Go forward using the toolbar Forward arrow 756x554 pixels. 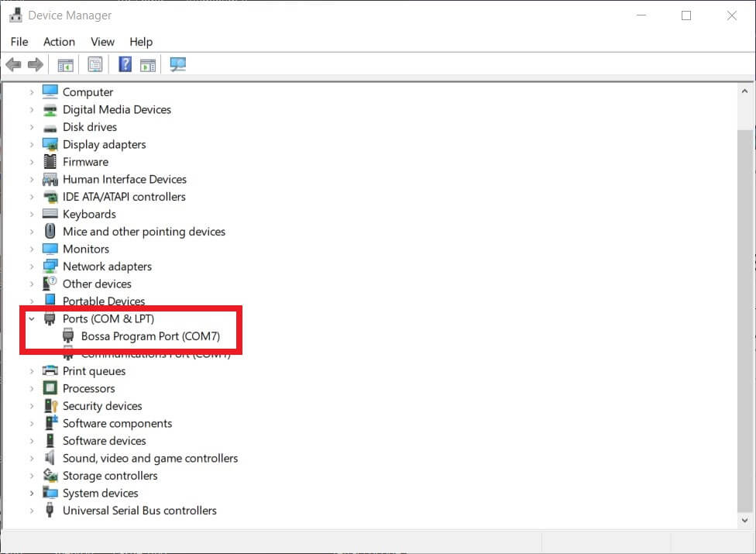[35, 64]
